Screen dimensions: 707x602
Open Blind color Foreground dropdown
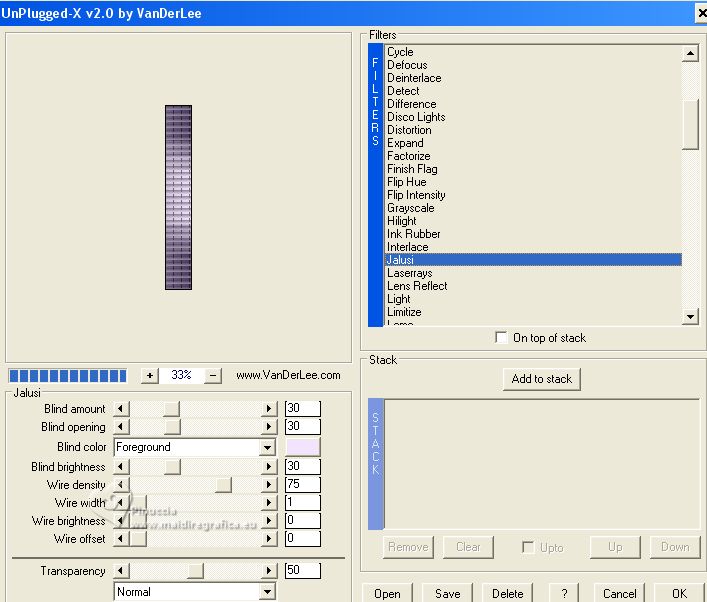click(267, 447)
